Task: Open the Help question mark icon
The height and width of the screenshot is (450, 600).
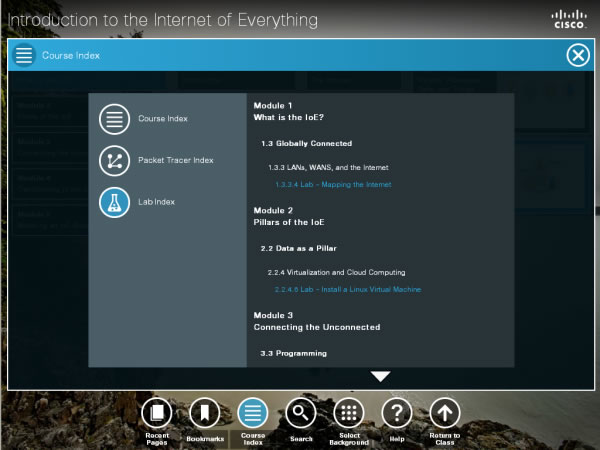Action: tap(396, 412)
